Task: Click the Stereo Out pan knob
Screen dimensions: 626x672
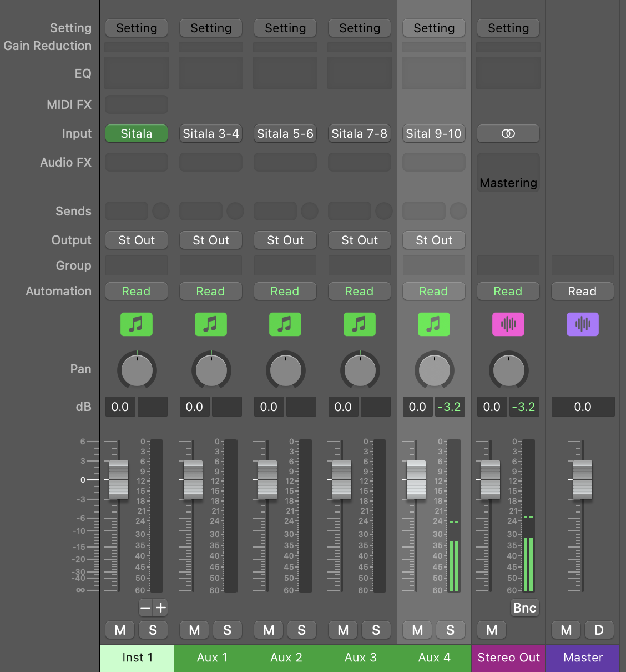Action: [508, 370]
